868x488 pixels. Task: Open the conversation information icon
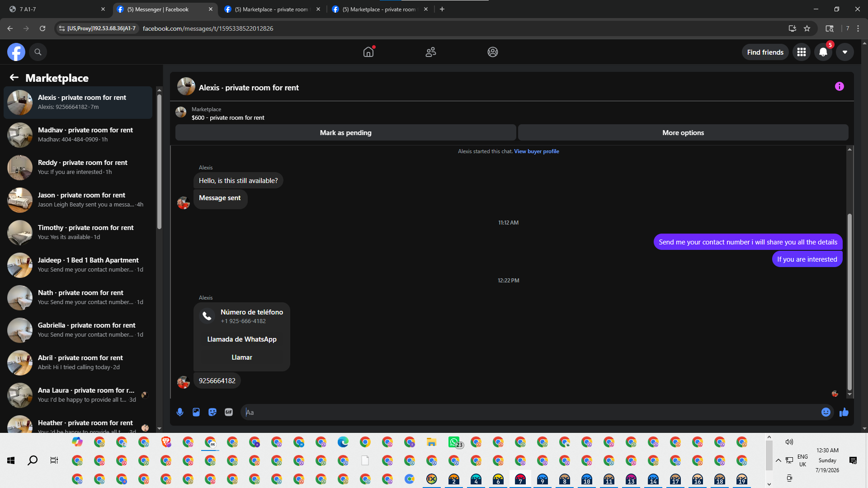840,86
